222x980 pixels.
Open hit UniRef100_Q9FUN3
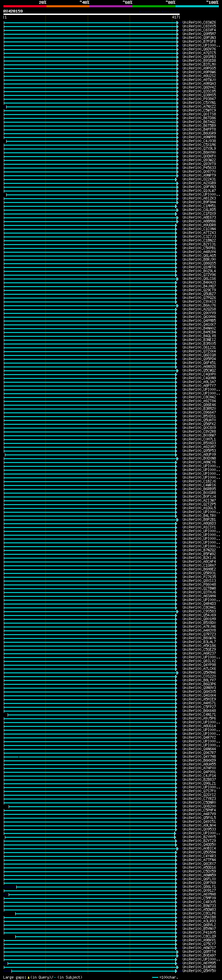point(199,38)
